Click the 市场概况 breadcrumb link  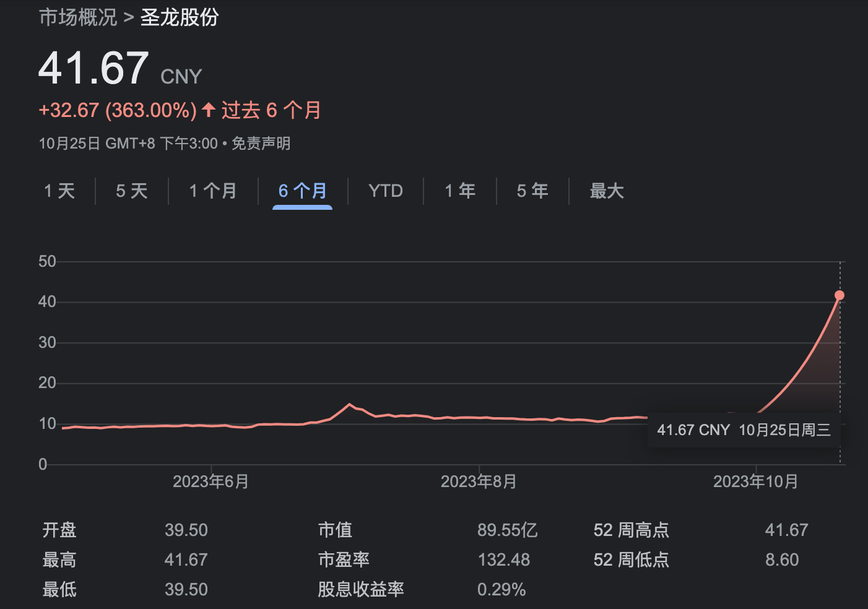78,17
